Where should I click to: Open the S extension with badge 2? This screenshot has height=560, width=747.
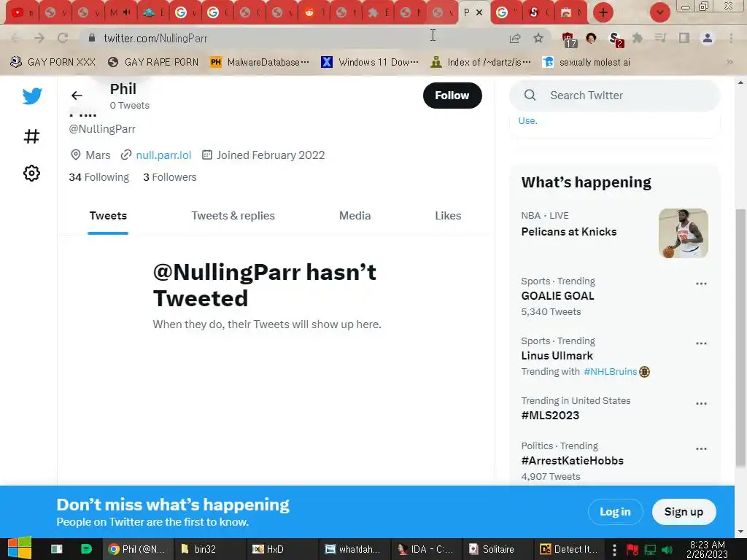click(616, 39)
